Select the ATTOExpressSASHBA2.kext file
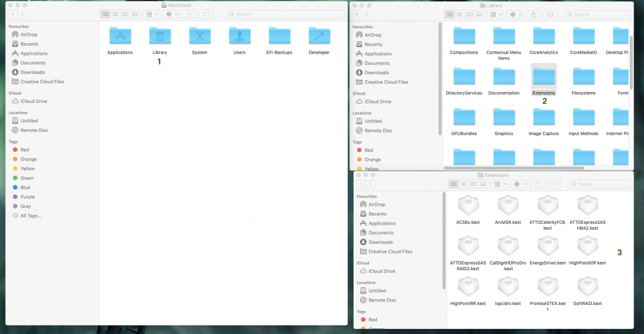This screenshot has width=644, height=334. [x=588, y=205]
